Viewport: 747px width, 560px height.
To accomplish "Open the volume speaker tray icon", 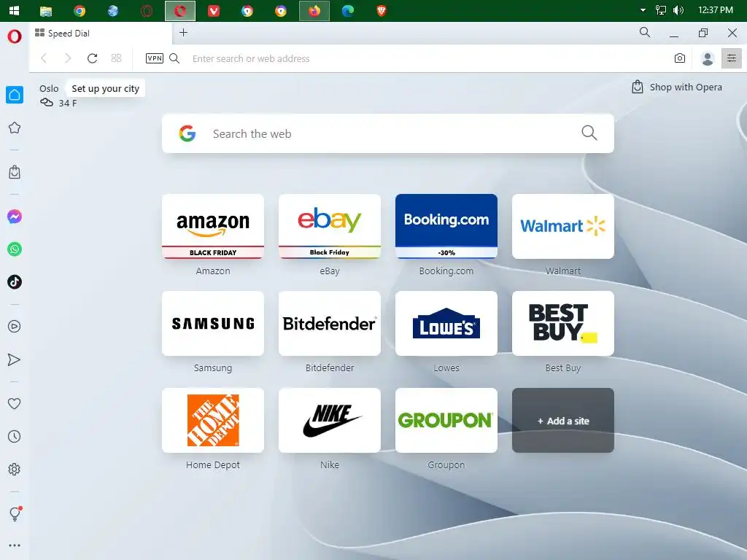I will 678,10.
